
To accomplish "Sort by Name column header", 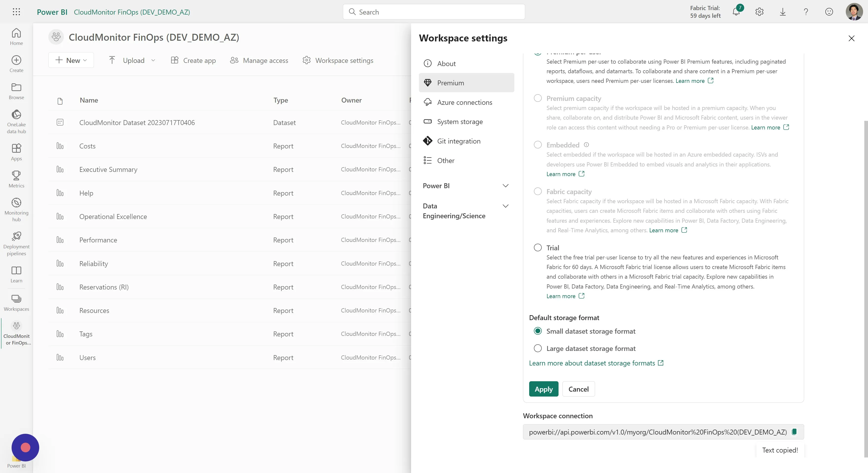I will tap(89, 100).
